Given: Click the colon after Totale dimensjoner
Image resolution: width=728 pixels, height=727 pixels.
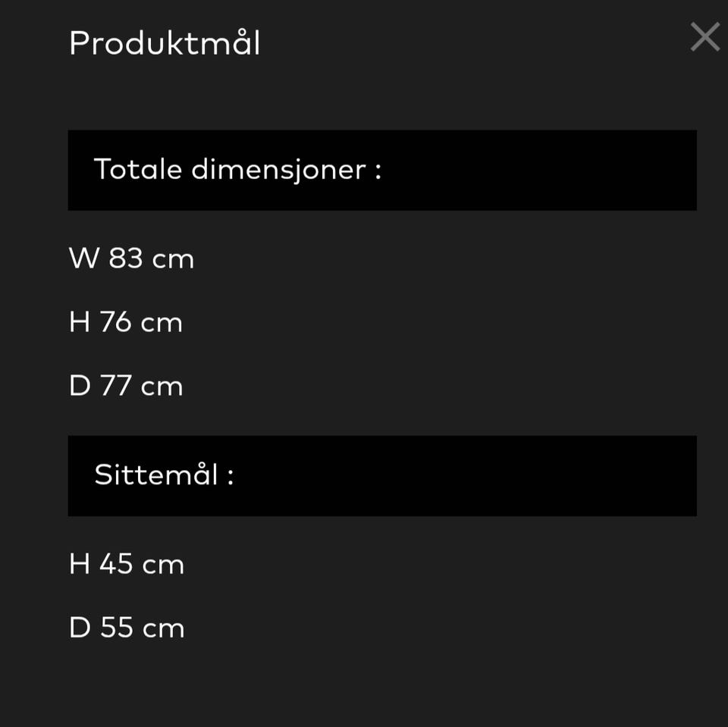Looking at the screenshot, I should (x=378, y=171).
